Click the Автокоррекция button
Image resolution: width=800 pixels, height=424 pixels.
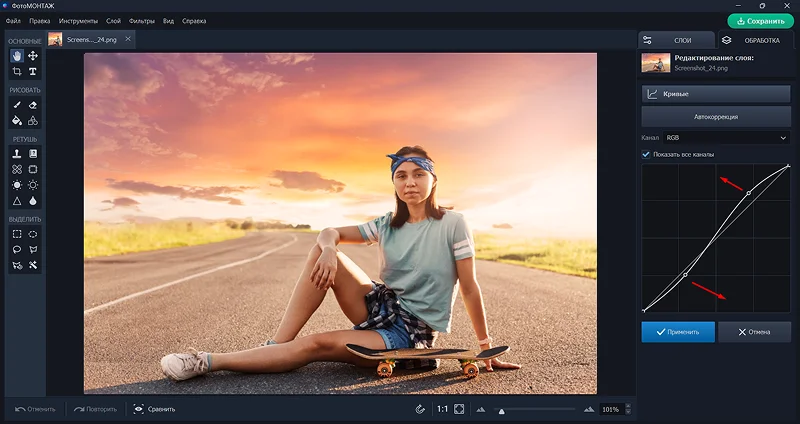716,117
